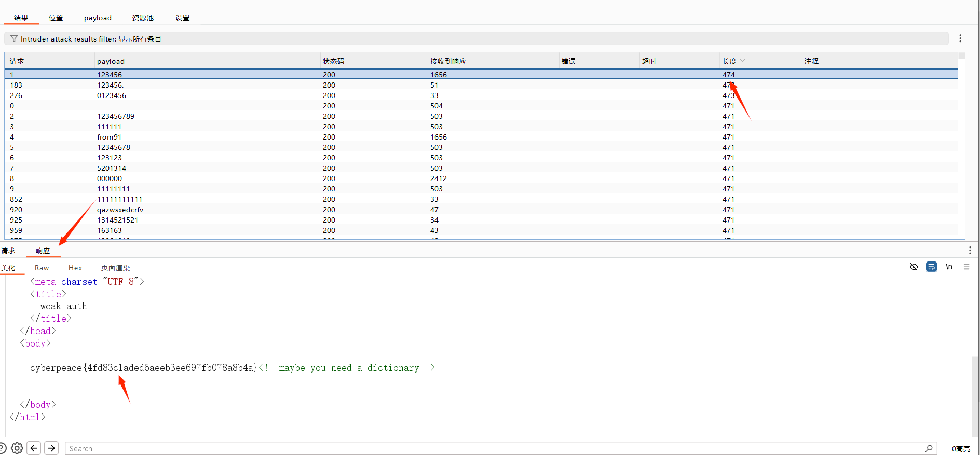
Task: Click the 0高亮 highlights counter
Action: [961, 449]
